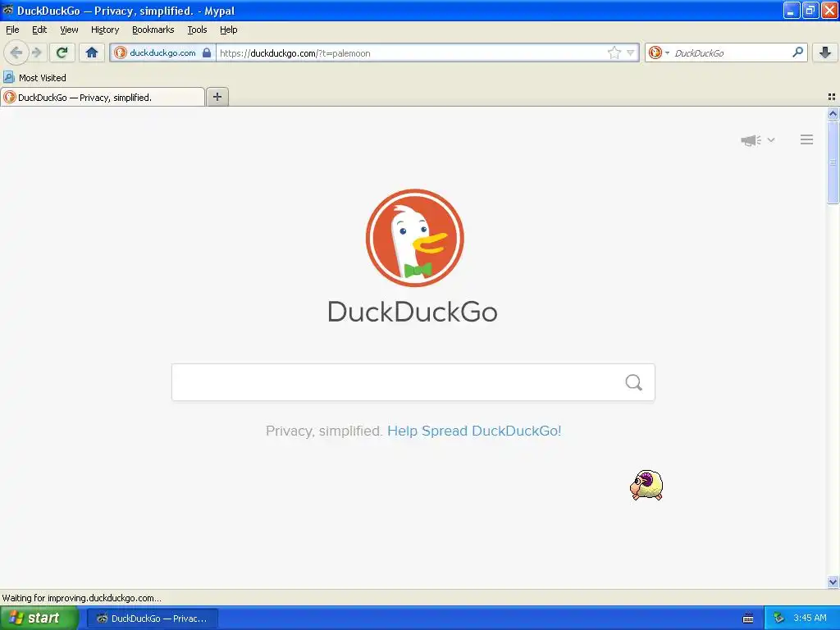Expand the chevron next to the megaphone
The height and width of the screenshot is (630, 840).
(771, 139)
